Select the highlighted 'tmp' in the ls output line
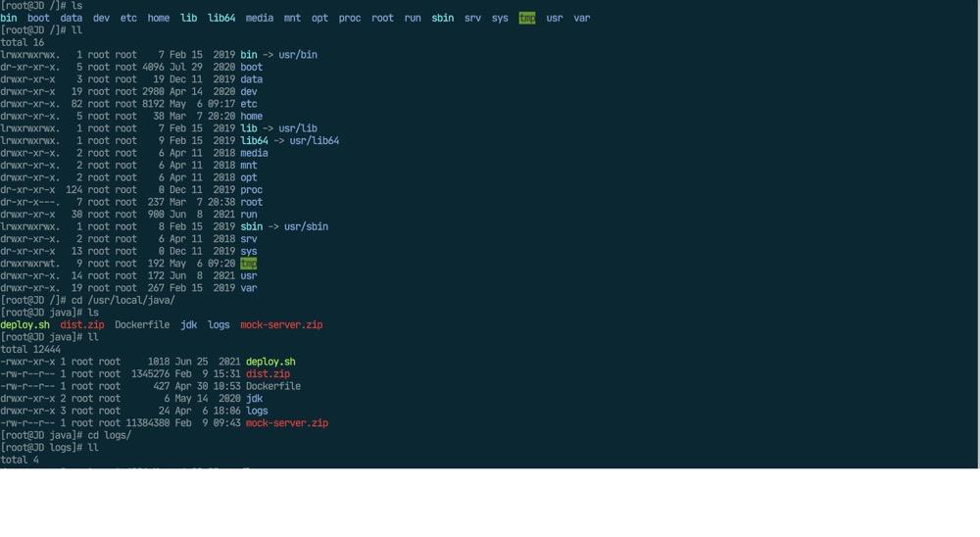This screenshot has height=537, width=980. [527, 19]
